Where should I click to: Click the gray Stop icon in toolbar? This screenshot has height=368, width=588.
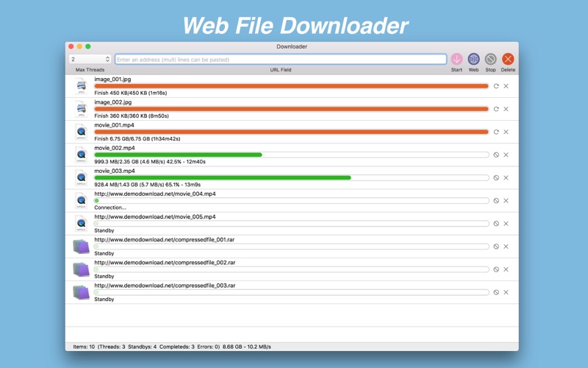[x=490, y=59]
